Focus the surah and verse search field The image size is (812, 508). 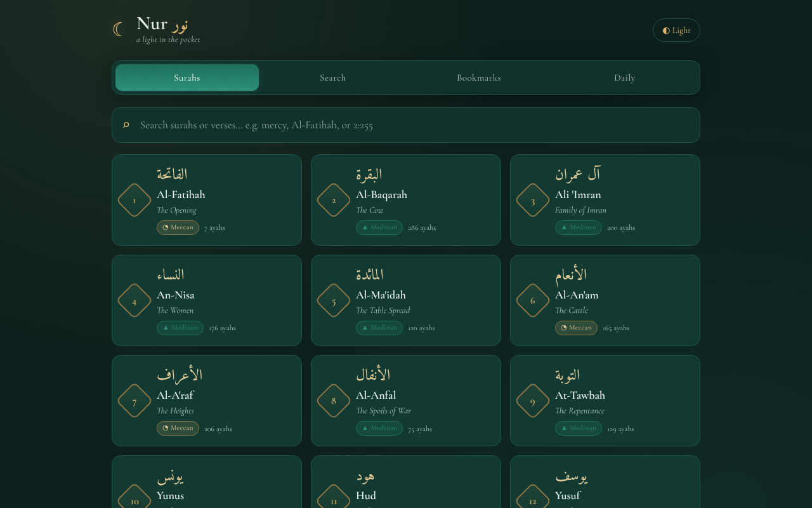coord(406,125)
